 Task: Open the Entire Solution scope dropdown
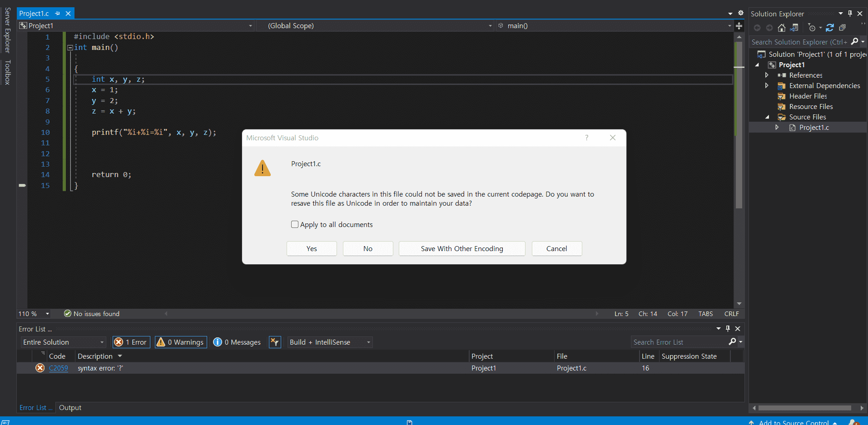click(x=64, y=342)
